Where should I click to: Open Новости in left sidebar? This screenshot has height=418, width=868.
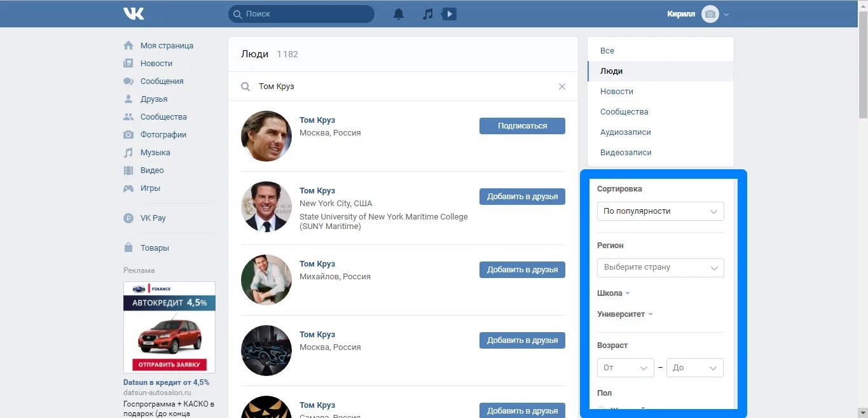[156, 64]
